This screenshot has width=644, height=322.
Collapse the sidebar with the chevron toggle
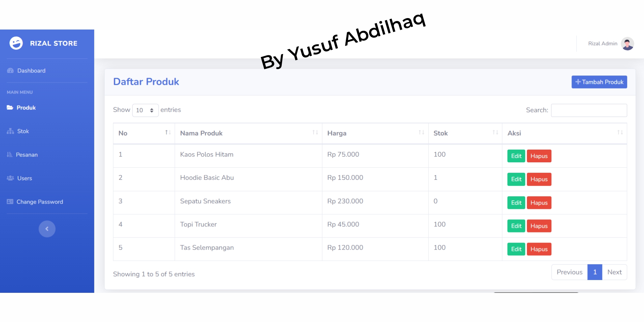(47, 229)
